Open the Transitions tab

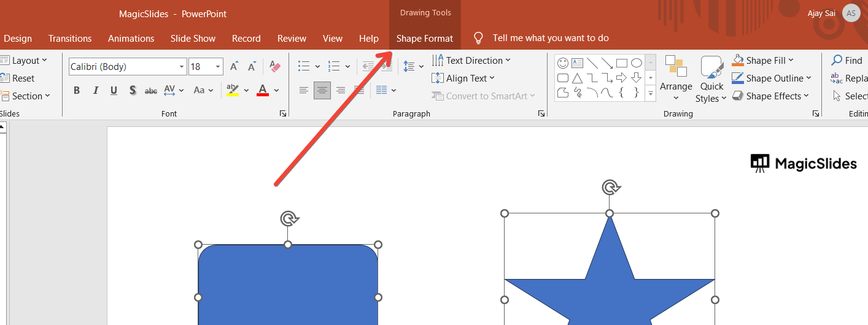(x=70, y=38)
